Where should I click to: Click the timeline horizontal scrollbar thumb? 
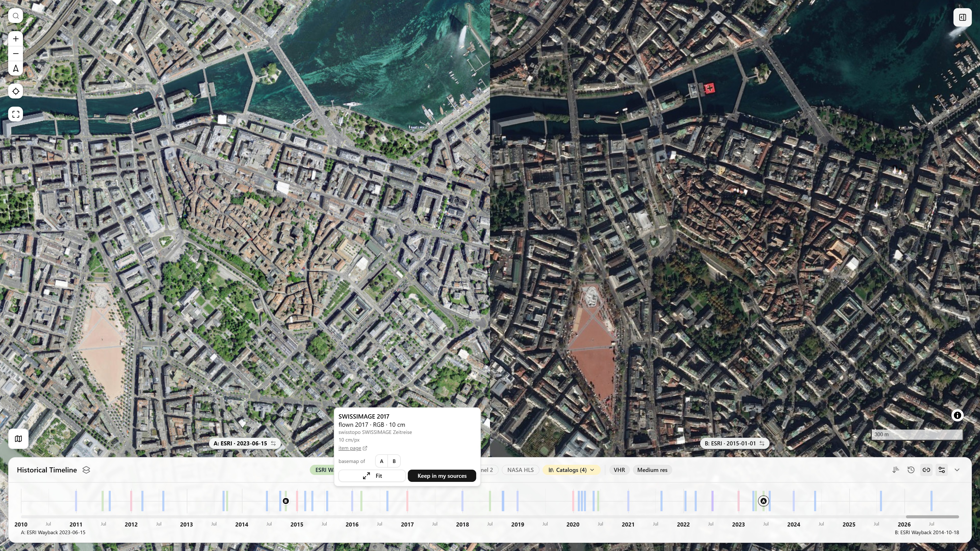point(932,517)
